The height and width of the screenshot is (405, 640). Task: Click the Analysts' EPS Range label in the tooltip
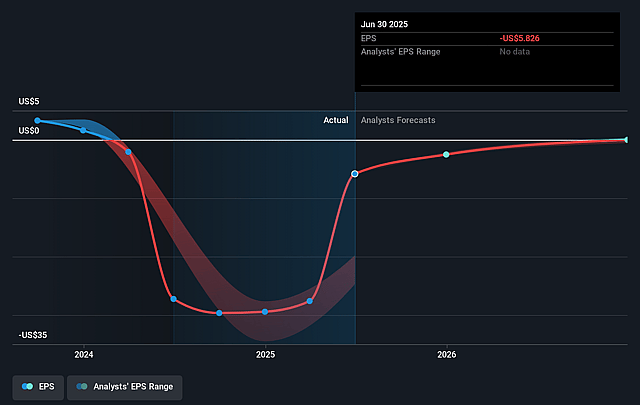point(400,52)
